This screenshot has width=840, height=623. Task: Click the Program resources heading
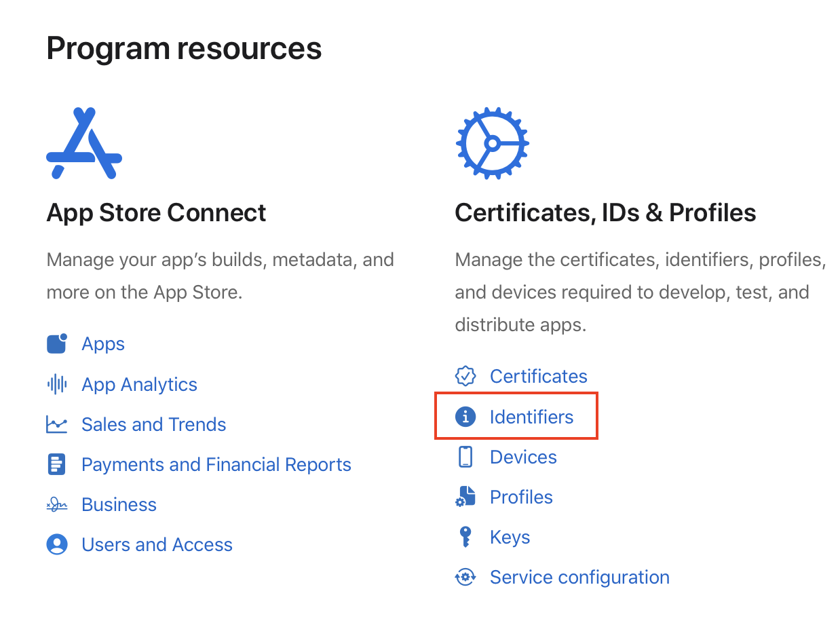tap(184, 48)
